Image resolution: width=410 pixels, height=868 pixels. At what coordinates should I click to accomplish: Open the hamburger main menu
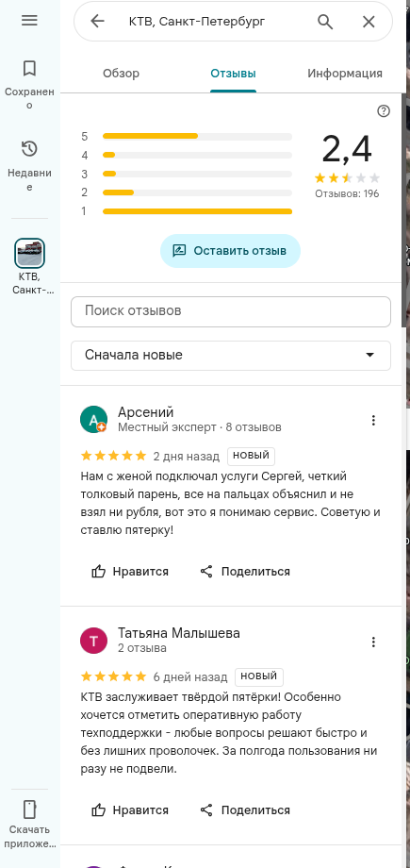pos(29,21)
